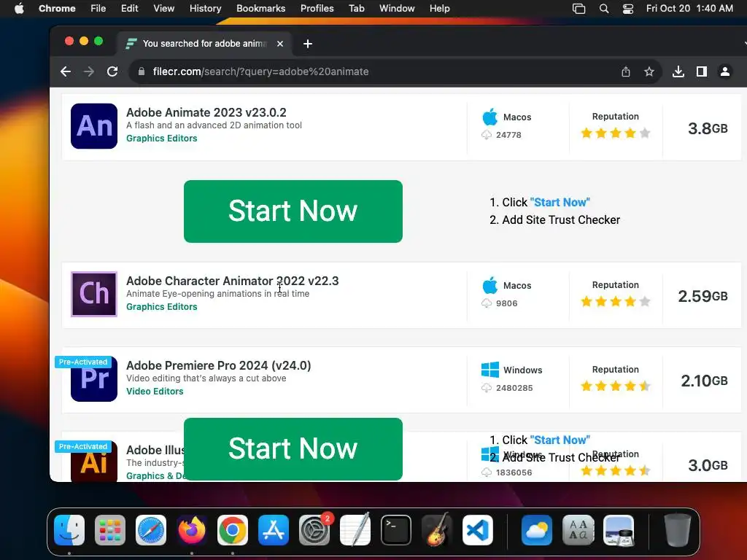Click the Video Editors category link
747x560 pixels.
pos(155,391)
